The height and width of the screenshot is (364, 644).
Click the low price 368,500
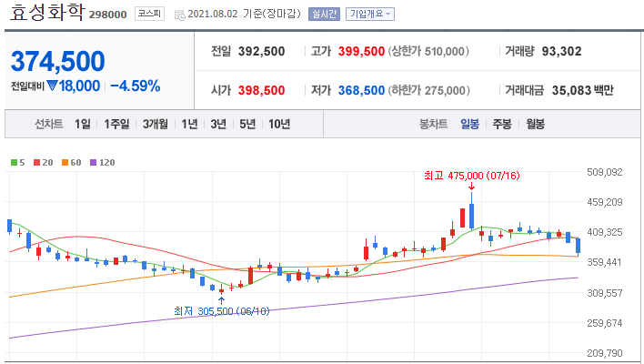coord(361,90)
